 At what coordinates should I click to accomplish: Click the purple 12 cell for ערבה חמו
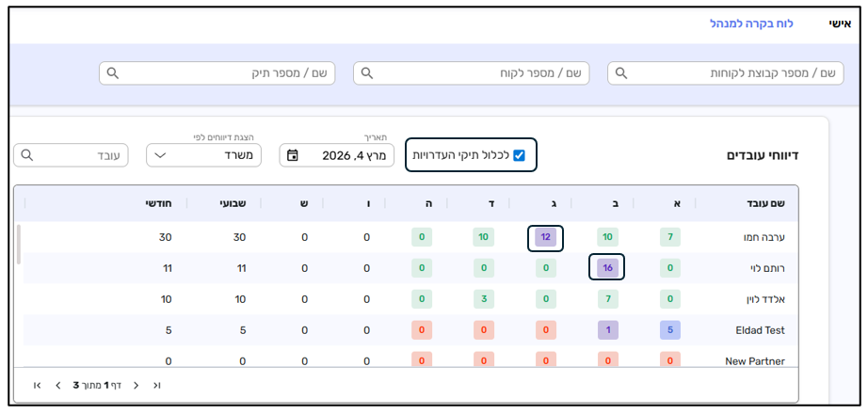click(546, 237)
